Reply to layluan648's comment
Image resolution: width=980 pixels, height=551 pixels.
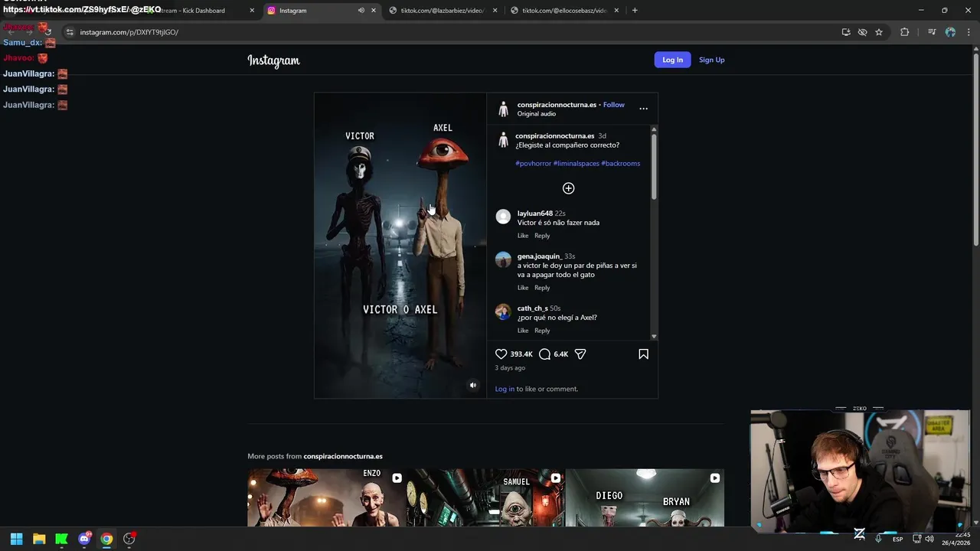(x=542, y=236)
